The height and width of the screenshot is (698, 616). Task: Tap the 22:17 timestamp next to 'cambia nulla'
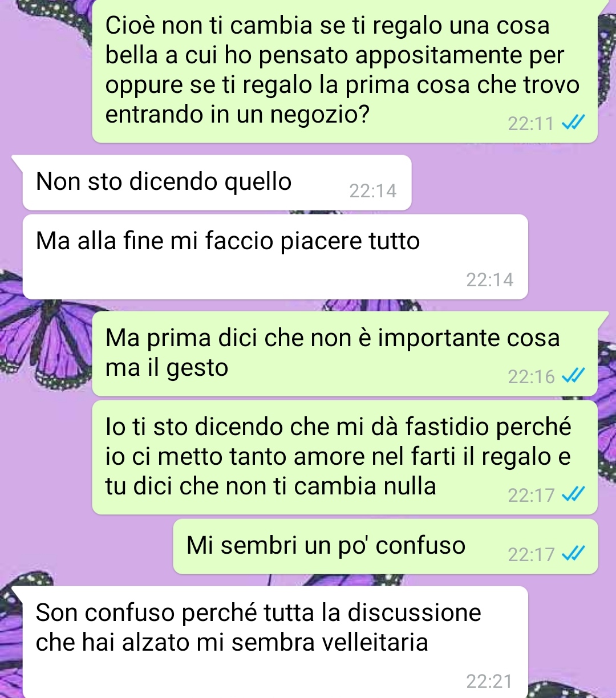click(531, 496)
